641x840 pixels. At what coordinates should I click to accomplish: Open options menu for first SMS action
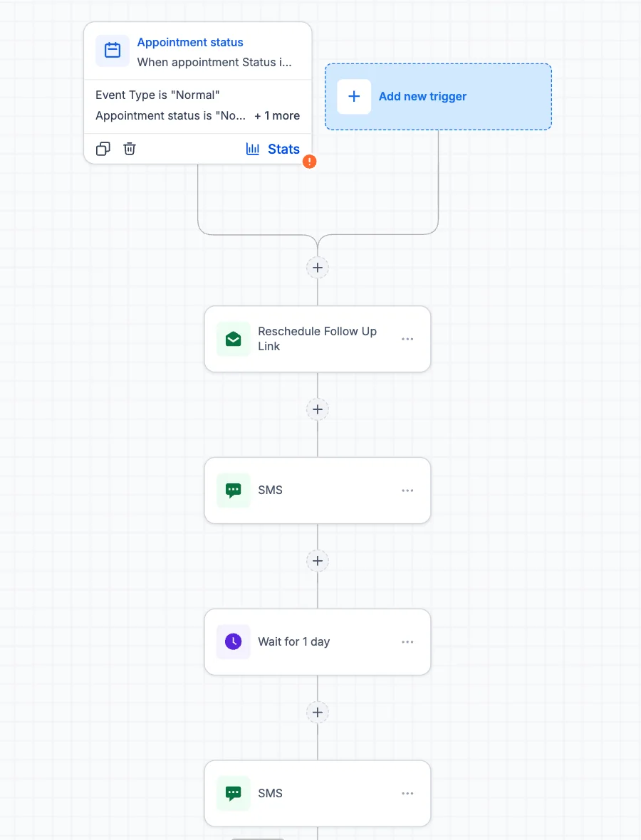pos(407,490)
